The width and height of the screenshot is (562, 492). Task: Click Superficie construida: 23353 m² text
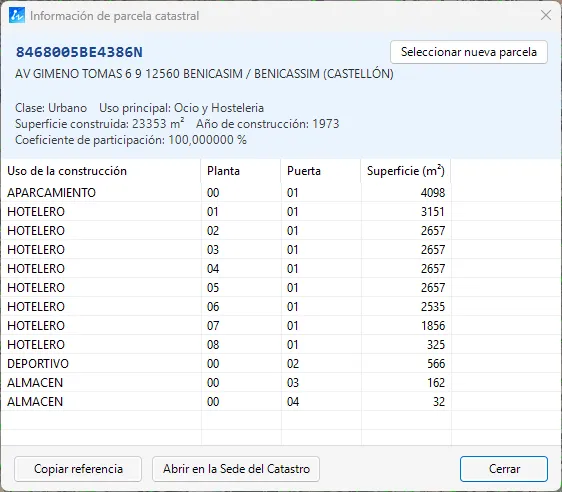[100, 124]
